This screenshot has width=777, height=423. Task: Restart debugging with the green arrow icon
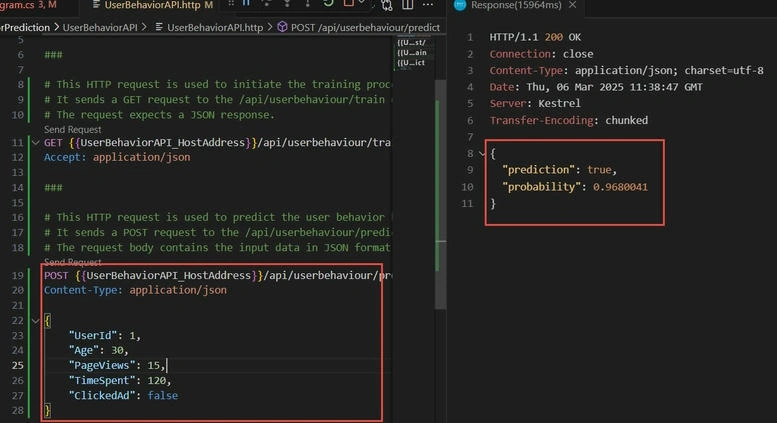(x=328, y=3)
